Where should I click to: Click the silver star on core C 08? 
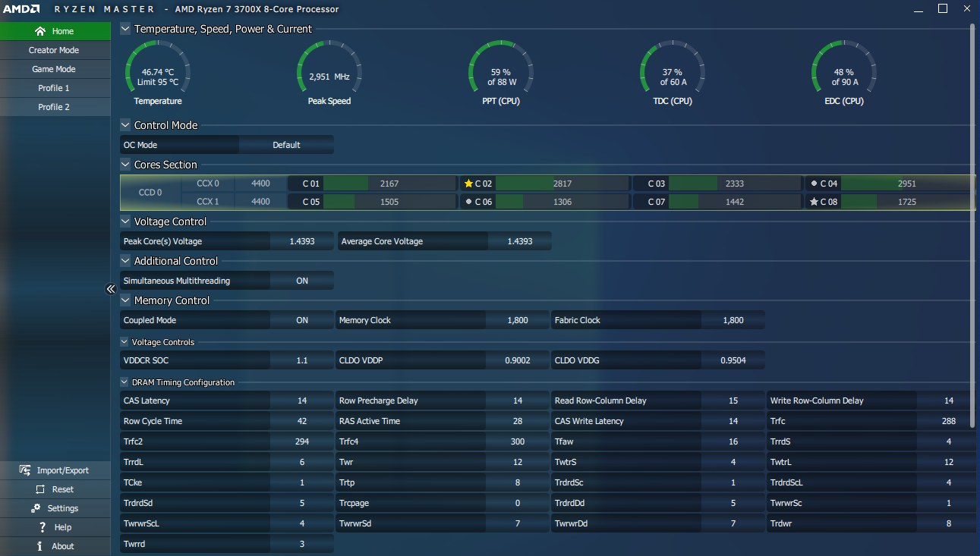pos(814,202)
